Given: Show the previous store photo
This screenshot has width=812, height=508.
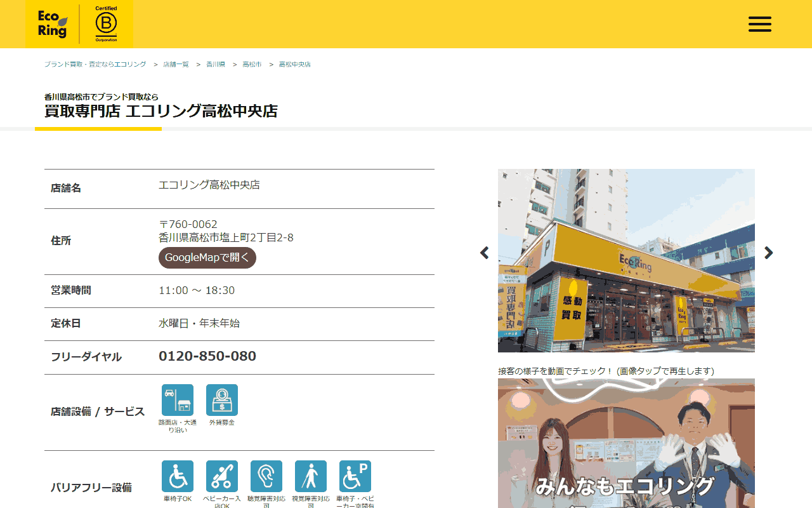Looking at the screenshot, I should (485, 253).
